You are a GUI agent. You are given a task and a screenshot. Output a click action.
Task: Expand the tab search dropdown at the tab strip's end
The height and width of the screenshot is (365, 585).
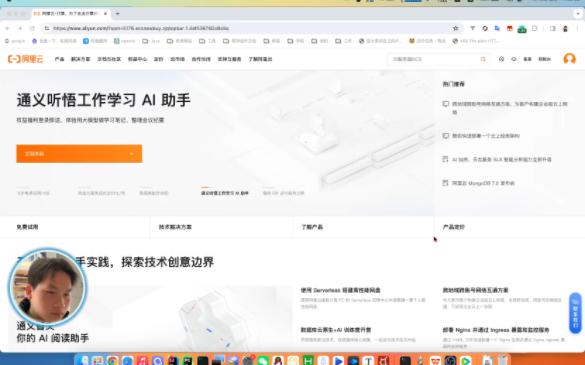click(578, 13)
